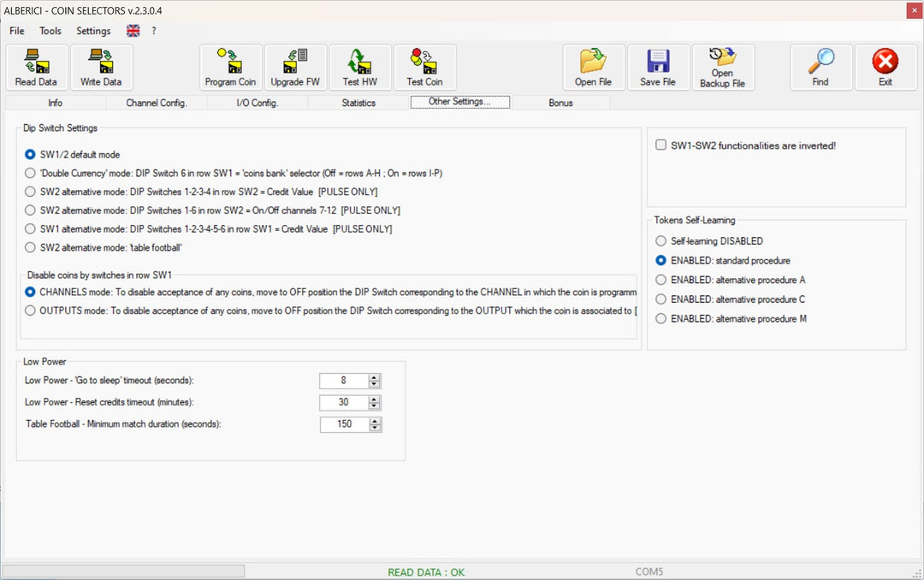Choose the UK flag language icon

coord(133,31)
